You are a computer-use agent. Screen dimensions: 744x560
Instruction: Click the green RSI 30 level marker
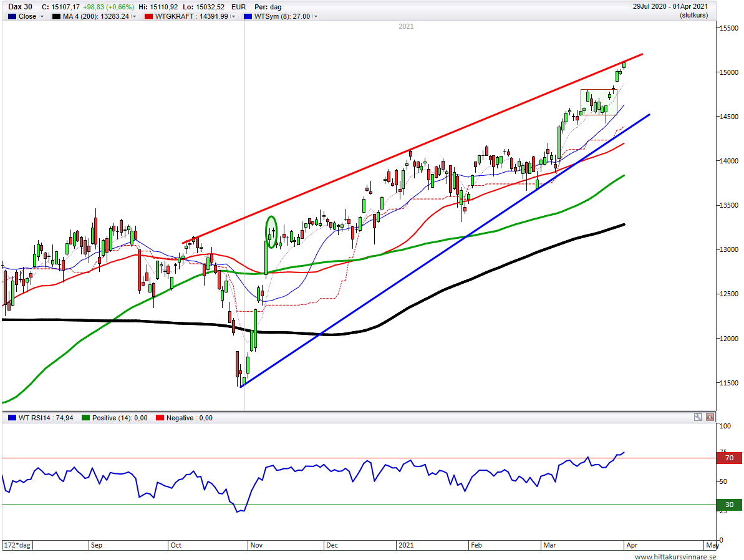pyautogui.click(x=729, y=504)
